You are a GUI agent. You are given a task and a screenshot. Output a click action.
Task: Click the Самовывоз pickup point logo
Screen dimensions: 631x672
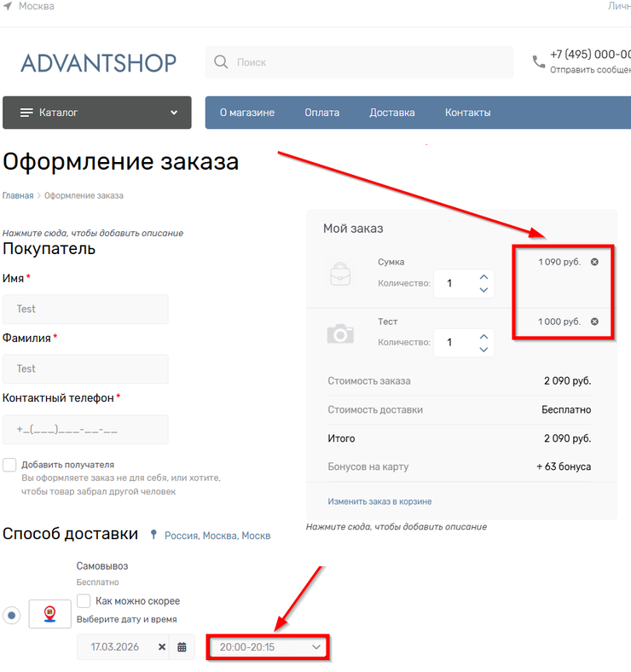pyautogui.click(x=49, y=614)
